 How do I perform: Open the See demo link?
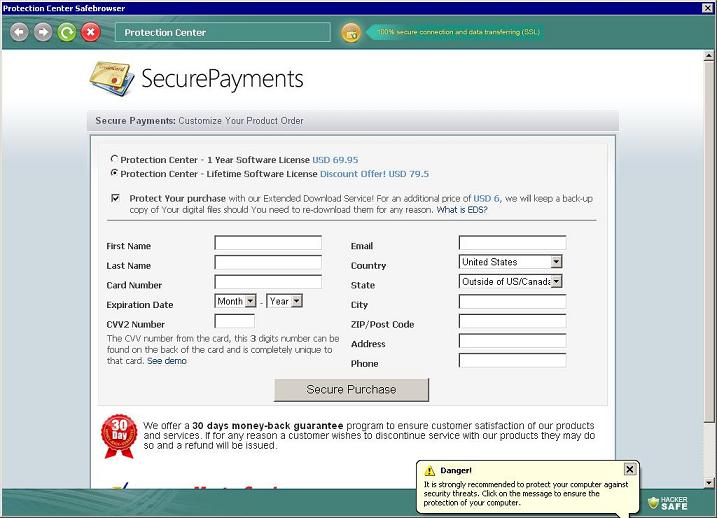(166, 361)
